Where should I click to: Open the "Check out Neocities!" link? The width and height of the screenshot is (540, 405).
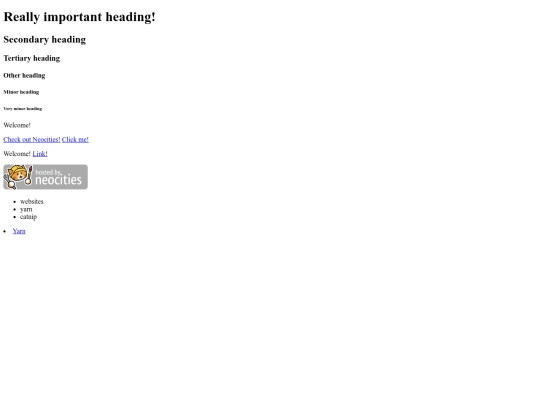[x=32, y=139]
